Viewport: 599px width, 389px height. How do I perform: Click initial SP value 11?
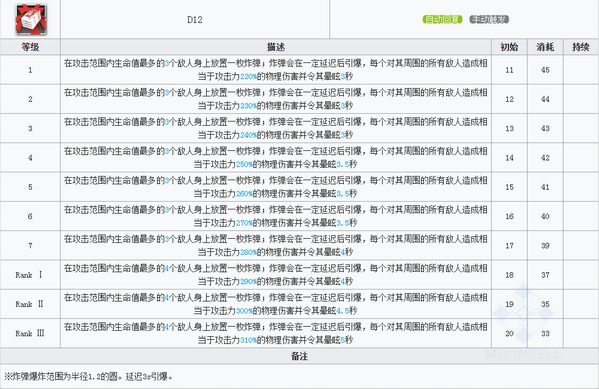click(509, 70)
